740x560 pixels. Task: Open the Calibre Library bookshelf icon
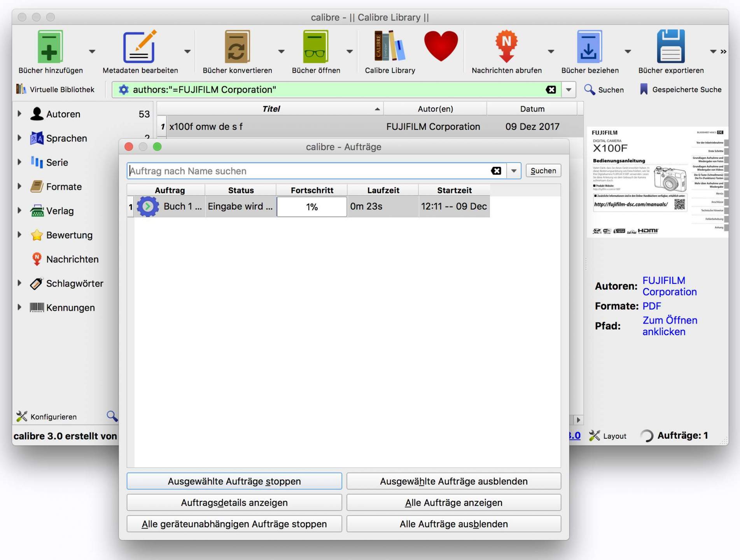pyautogui.click(x=390, y=47)
